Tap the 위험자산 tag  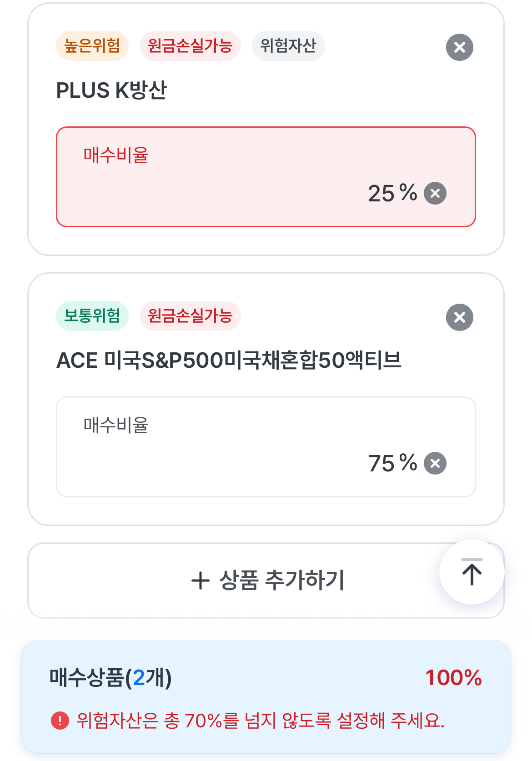[x=288, y=46]
